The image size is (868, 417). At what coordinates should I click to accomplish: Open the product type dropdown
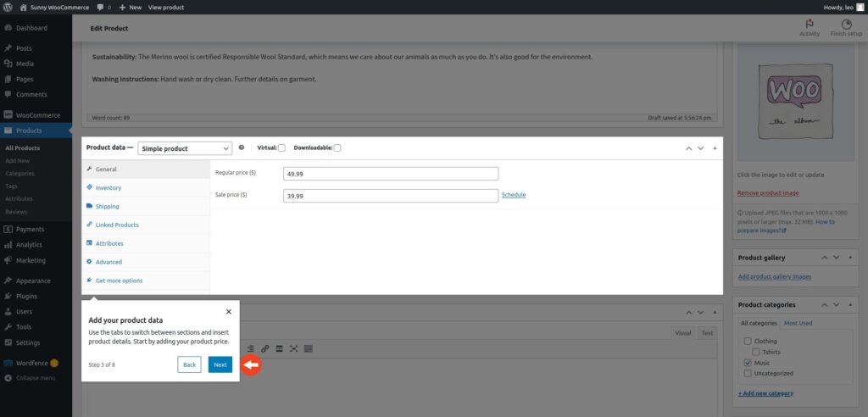[185, 148]
